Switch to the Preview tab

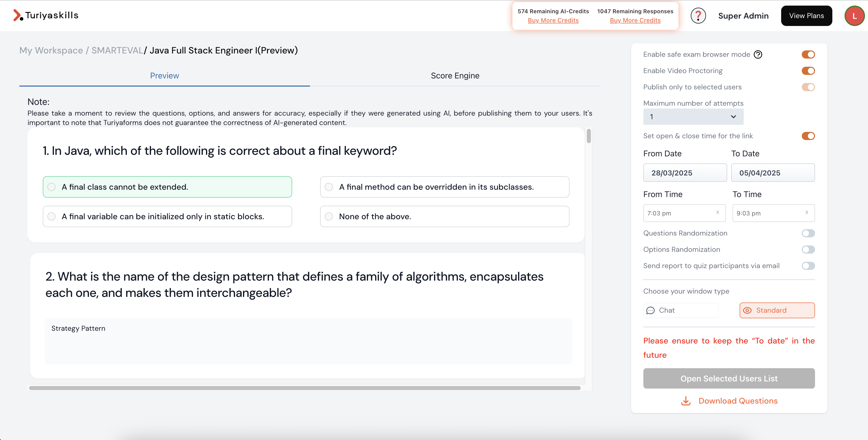(164, 75)
